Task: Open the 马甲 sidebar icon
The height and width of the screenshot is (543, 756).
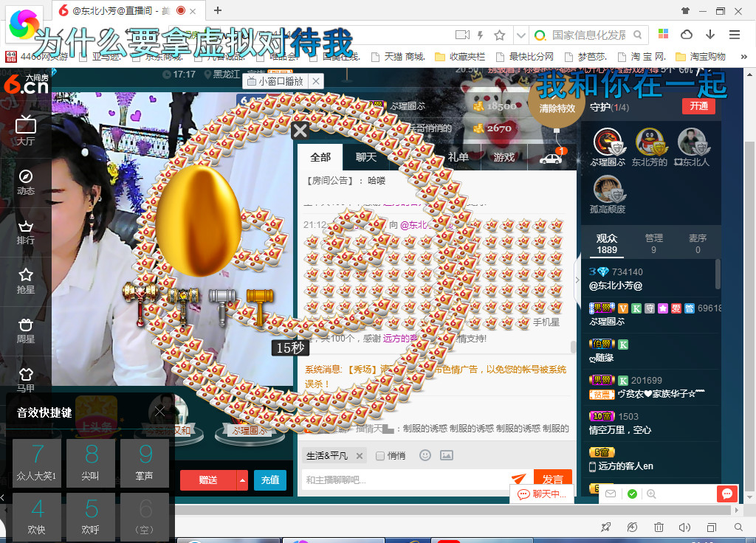Action: tap(26, 380)
